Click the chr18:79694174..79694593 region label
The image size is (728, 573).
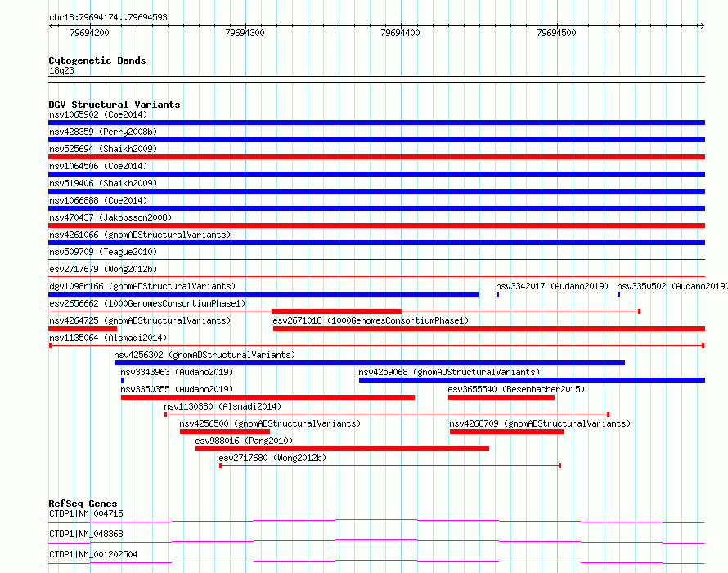pos(108,17)
